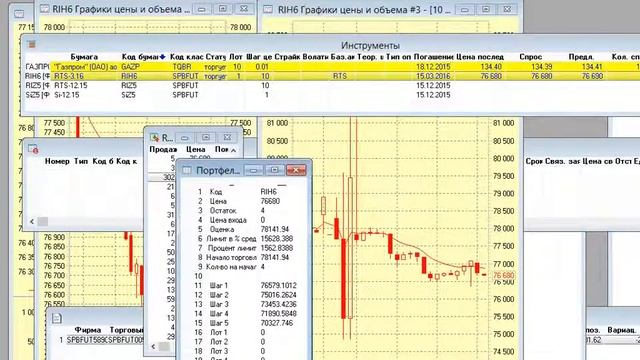
Task: Minimize the Портфель window
Action: pos(253,170)
